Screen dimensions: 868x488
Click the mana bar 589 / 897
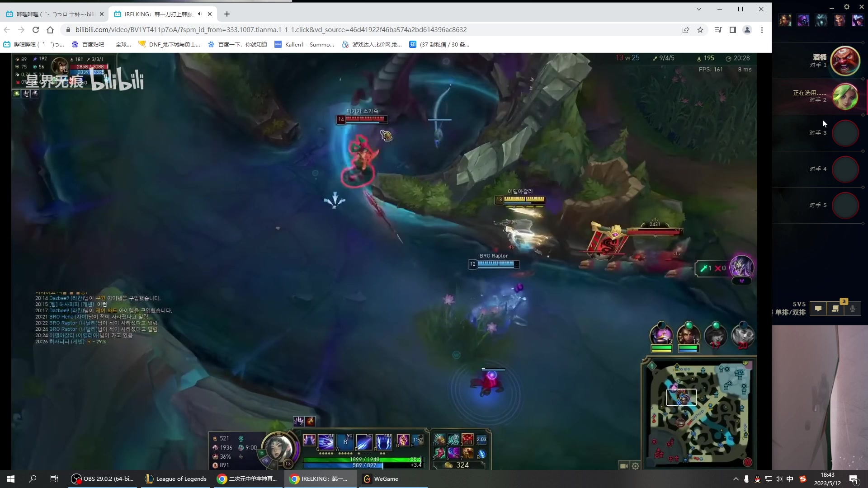(363, 465)
